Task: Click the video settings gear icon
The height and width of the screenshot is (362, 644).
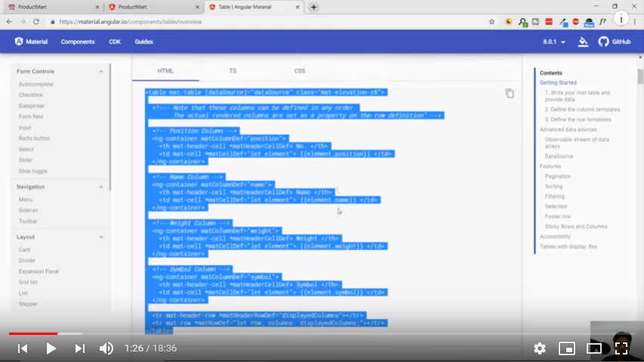Action: pyautogui.click(x=539, y=348)
